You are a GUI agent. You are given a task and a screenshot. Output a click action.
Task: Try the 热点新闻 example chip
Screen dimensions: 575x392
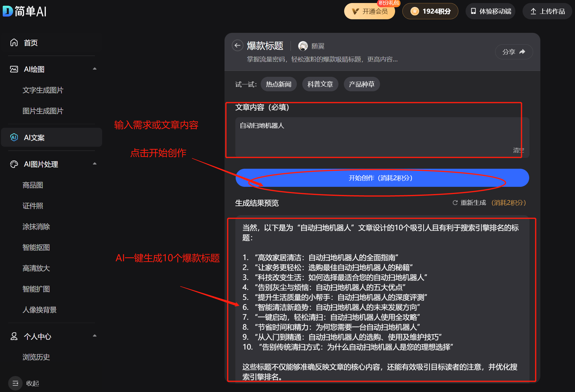[278, 84]
